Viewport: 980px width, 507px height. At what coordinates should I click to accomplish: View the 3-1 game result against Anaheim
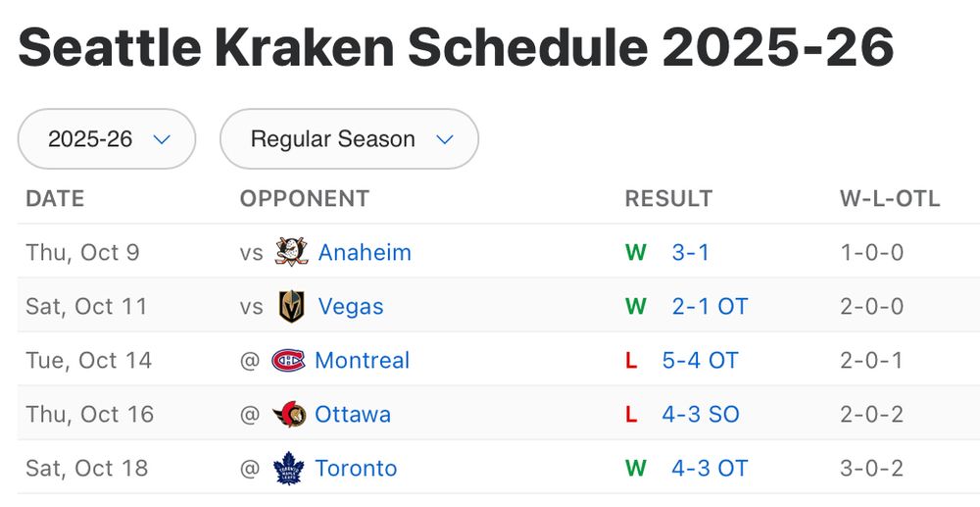click(x=690, y=252)
